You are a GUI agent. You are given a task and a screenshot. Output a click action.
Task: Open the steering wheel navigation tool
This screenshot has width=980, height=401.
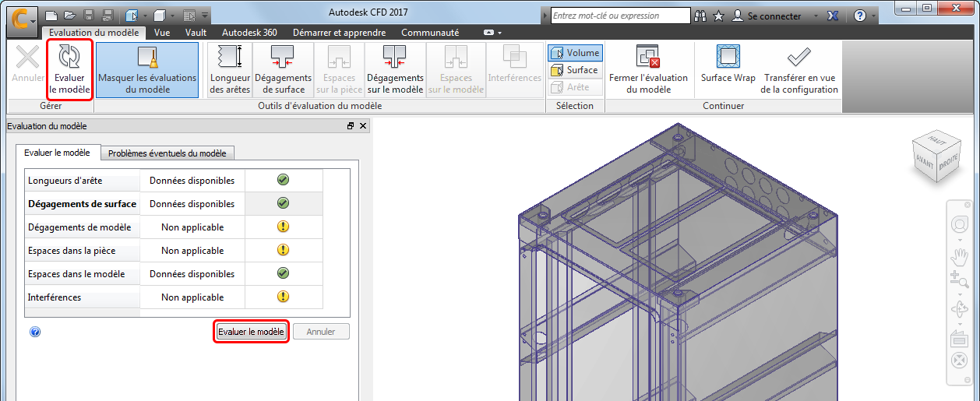point(959,225)
